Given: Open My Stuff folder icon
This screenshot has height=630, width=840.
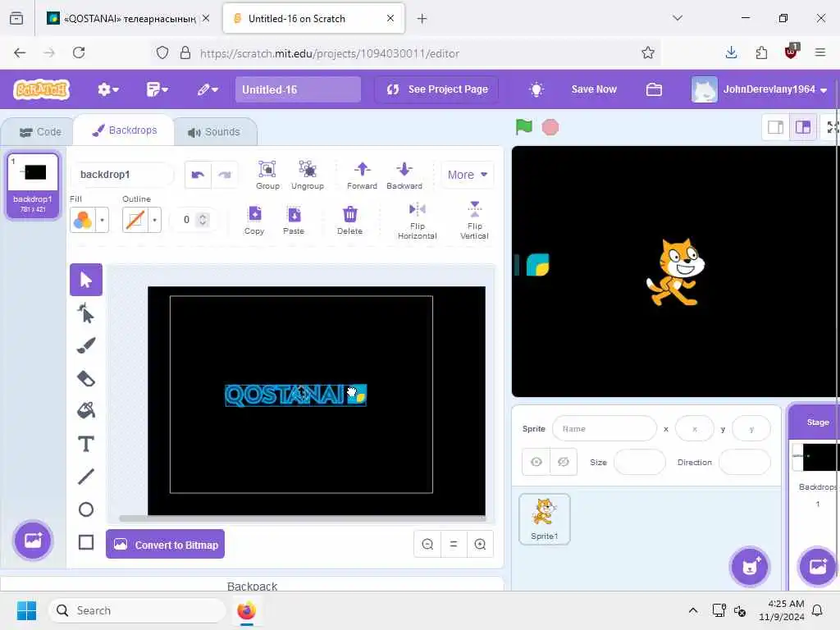Looking at the screenshot, I should pos(654,89).
